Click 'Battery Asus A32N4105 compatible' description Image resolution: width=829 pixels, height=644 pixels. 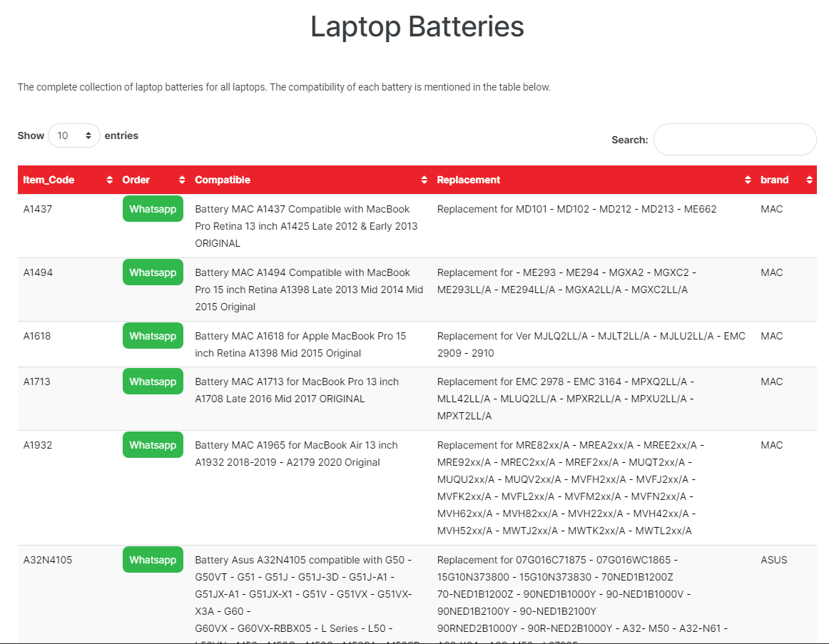coord(307,599)
